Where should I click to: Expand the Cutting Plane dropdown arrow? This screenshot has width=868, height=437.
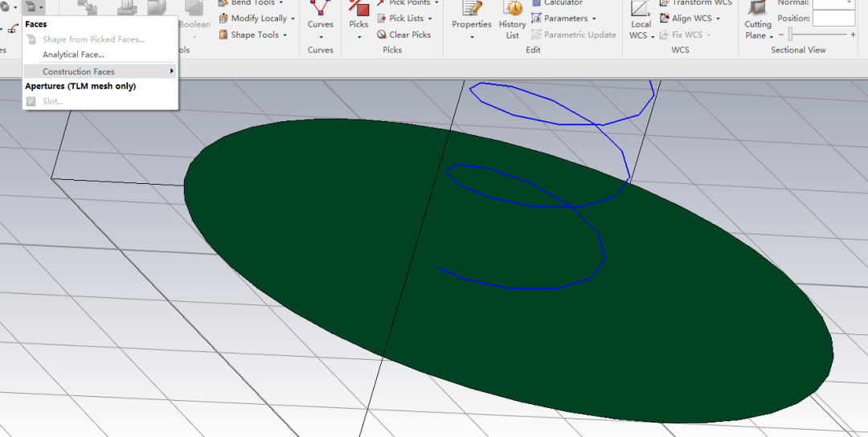tap(771, 36)
